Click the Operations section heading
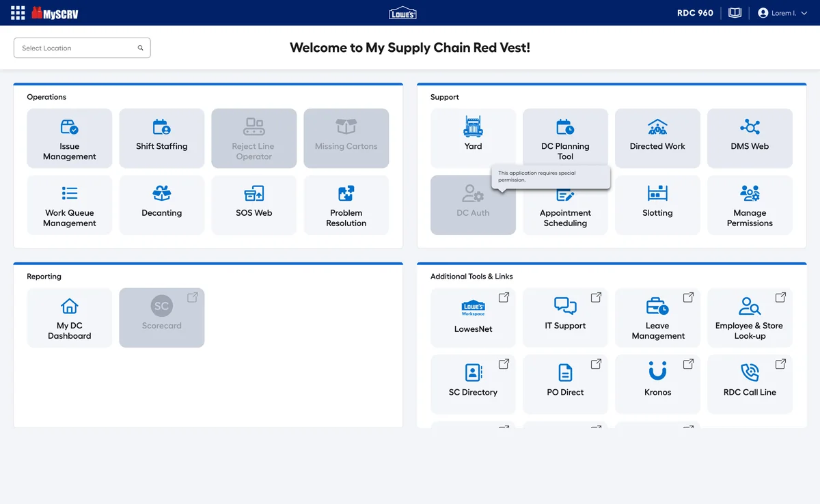Screen dimensions: 820x504 click(46, 97)
